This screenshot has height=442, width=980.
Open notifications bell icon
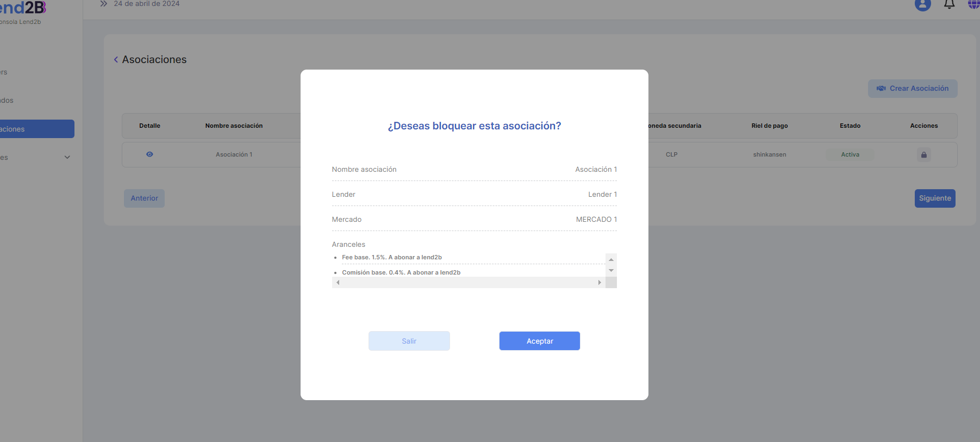[949, 4]
